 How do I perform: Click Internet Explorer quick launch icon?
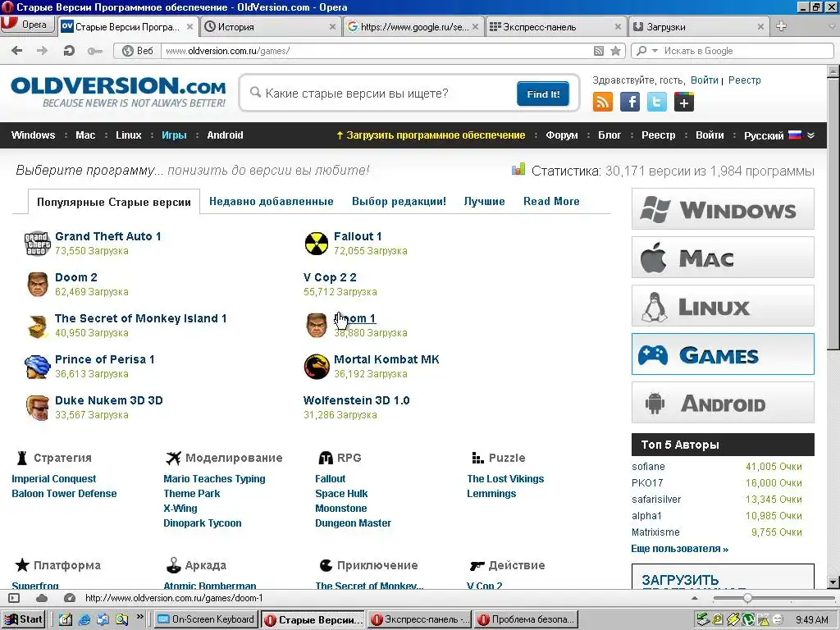pos(84,619)
